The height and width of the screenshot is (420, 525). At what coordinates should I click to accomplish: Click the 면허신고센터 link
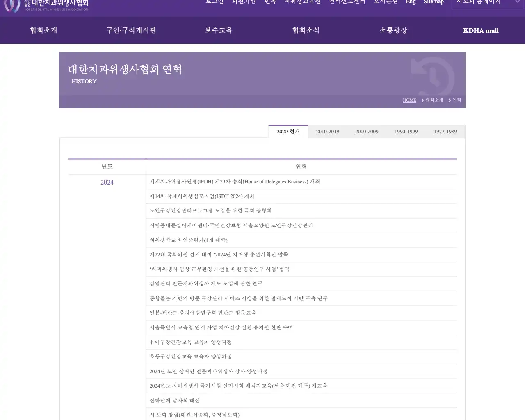click(347, 2)
